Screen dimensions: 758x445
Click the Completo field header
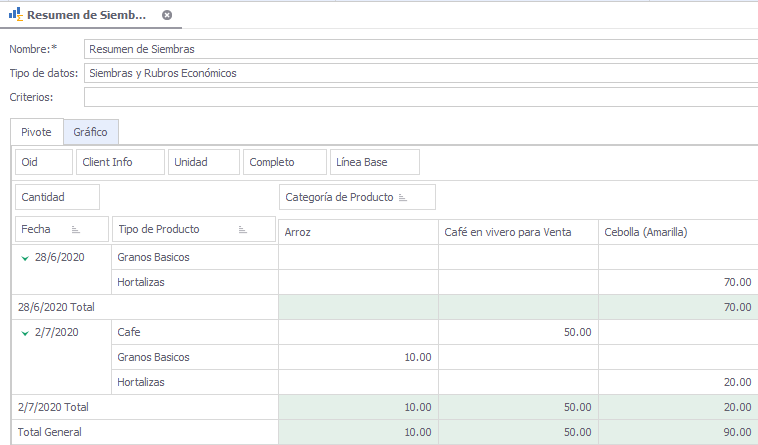pyautogui.click(x=285, y=162)
